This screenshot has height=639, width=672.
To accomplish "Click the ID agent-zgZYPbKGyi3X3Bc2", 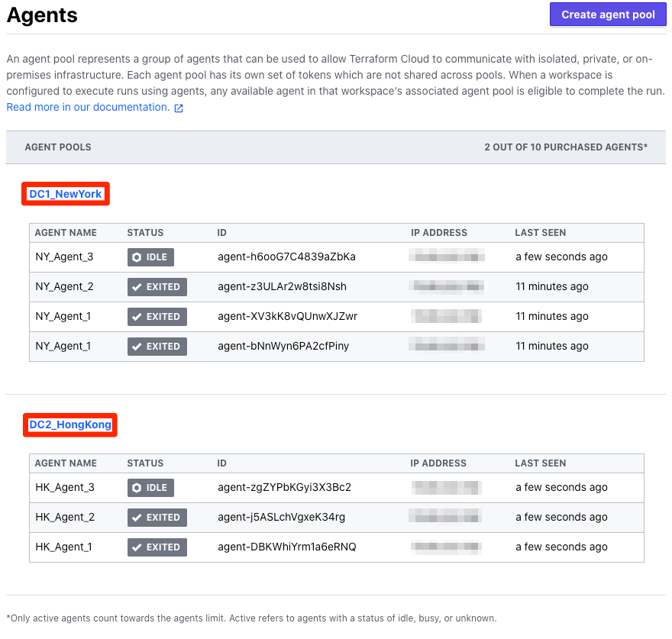I will coord(285,488).
